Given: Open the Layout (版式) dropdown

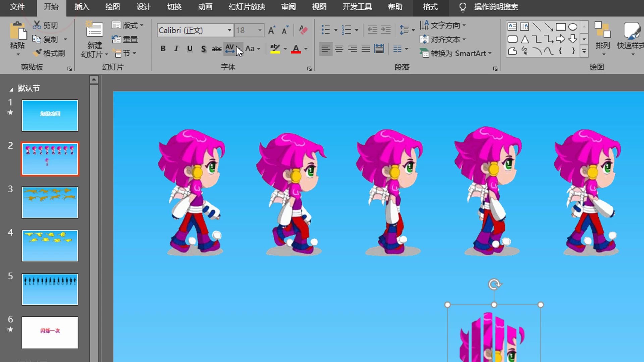Looking at the screenshot, I should pos(127,25).
